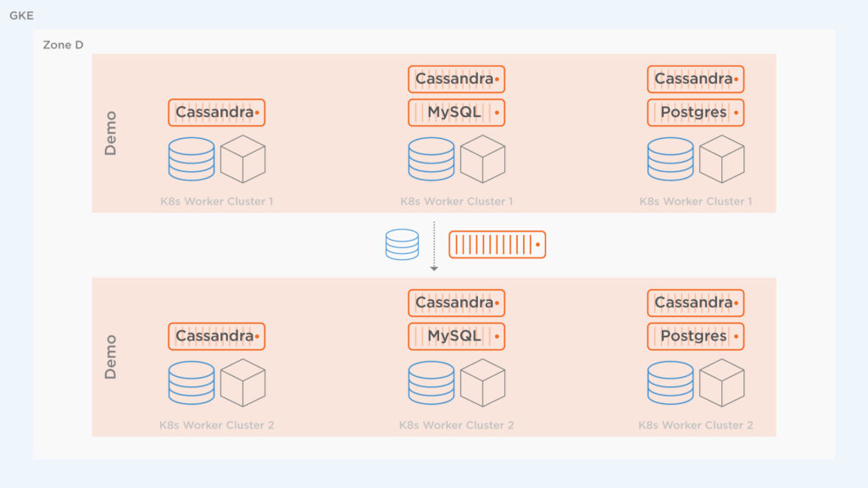Viewport: 868px width, 488px height.
Task: Click cube icon under bottom-left single Cassandra
Action: click(x=242, y=383)
